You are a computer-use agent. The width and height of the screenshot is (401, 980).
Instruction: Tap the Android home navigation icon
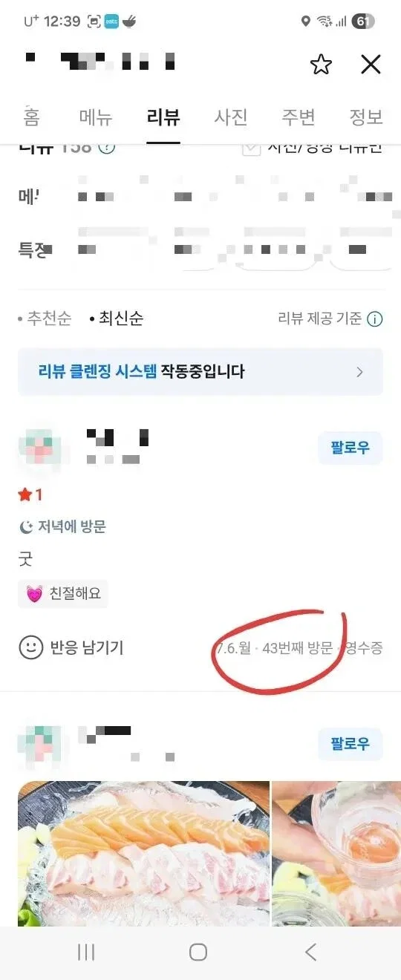coord(198,952)
